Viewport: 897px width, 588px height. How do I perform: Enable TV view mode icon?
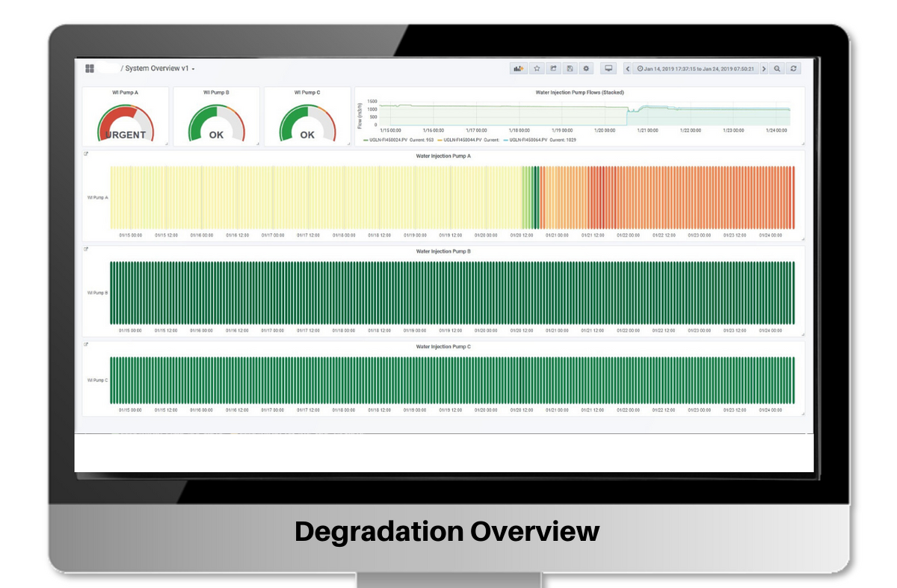point(608,68)
